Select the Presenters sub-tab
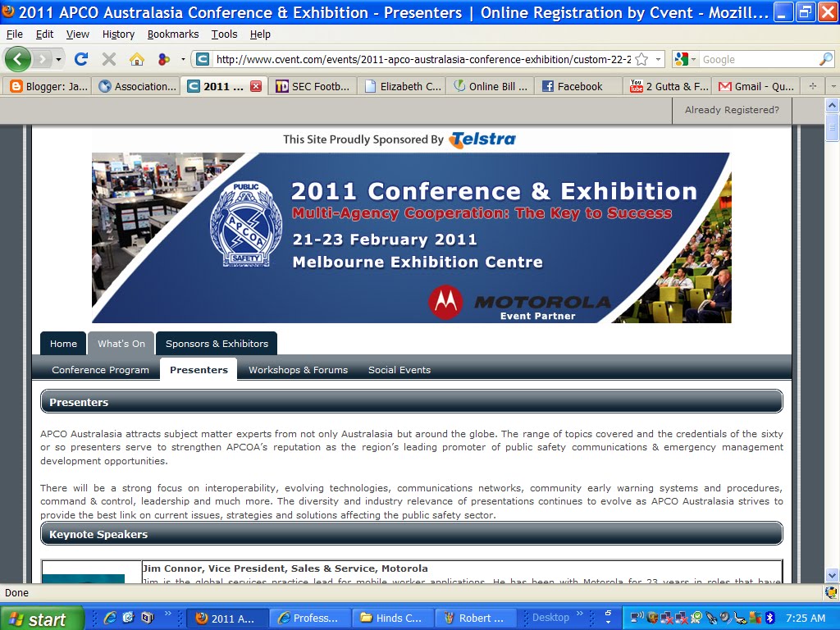The height and width of the screenshot is (630, 840). (x=199, y=370)
